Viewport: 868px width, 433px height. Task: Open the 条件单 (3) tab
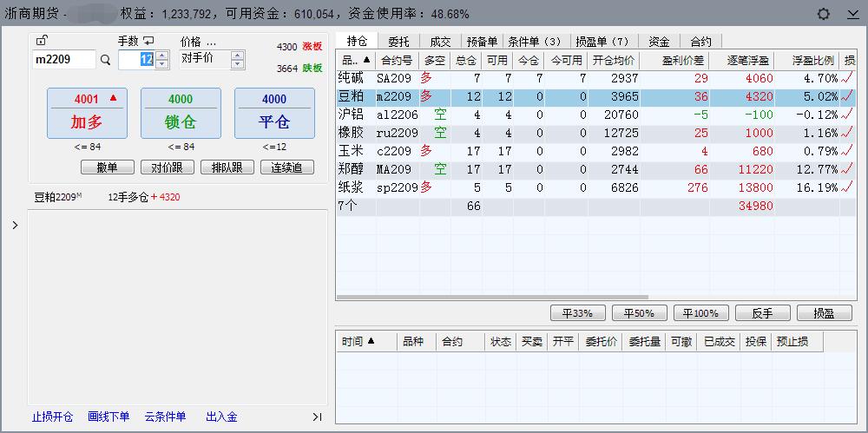534,41
